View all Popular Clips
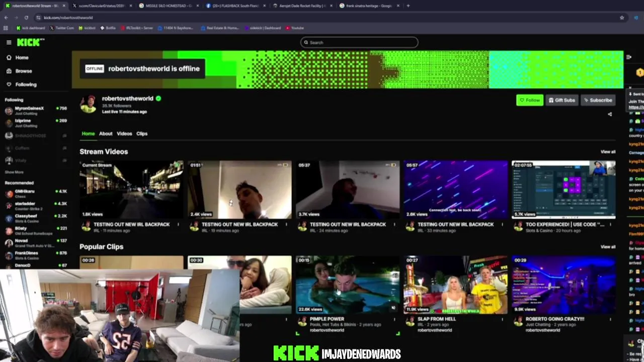 pos(608,247)
